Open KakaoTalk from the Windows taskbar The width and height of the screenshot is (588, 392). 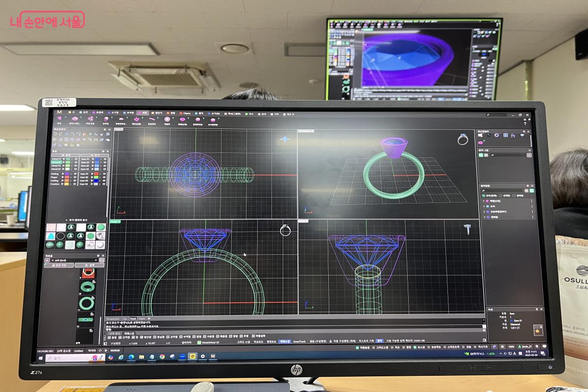coord(193,356)
